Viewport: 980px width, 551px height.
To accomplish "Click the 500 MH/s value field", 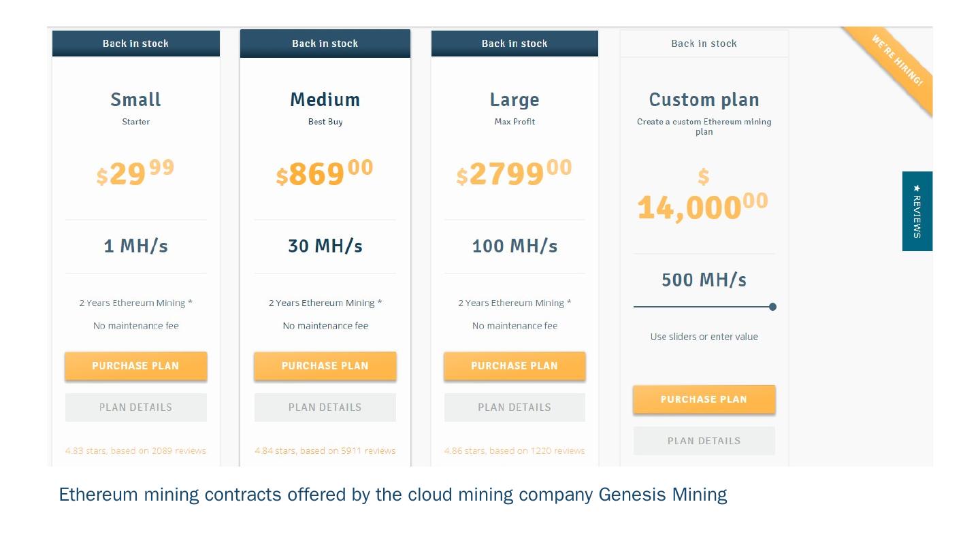I will tap(704, 280).
